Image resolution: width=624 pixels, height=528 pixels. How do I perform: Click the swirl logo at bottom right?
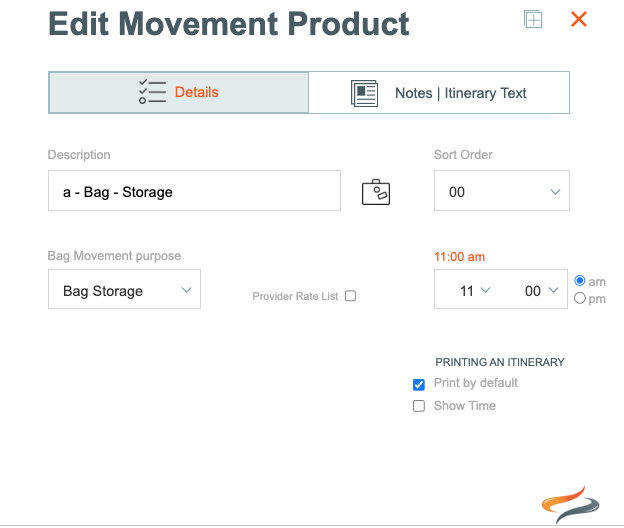(570, 505)
